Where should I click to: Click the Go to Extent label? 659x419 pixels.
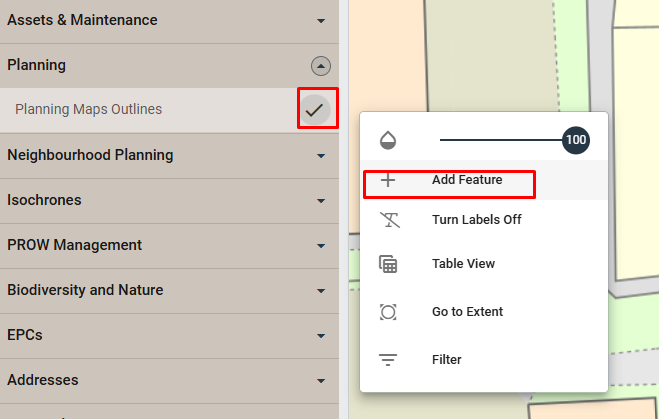pos(467,312)
